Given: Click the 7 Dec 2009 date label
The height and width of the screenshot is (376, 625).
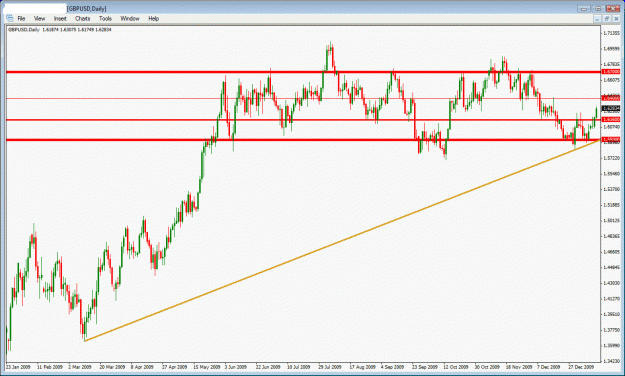Looking at the screenshot, I should (x=548, y=366).
